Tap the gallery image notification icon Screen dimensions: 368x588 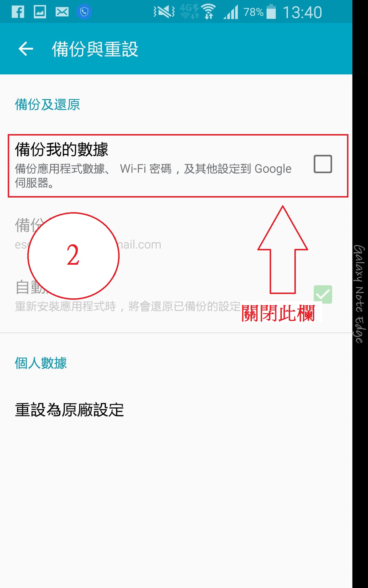[40, 12]
